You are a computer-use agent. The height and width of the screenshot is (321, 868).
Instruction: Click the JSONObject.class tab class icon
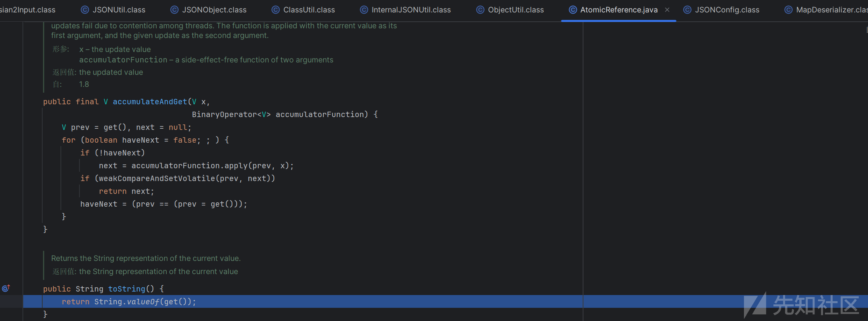click(174, 10)
